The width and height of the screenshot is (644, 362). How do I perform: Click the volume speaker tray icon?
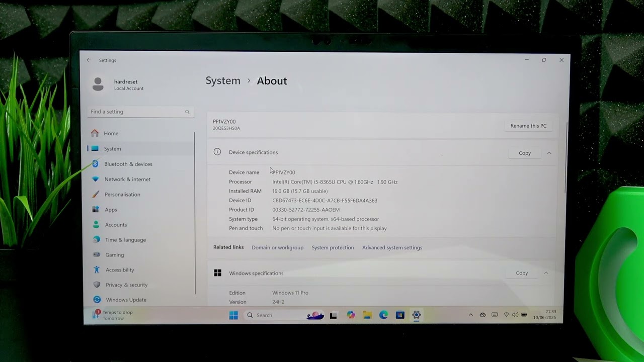coord(515,315)
